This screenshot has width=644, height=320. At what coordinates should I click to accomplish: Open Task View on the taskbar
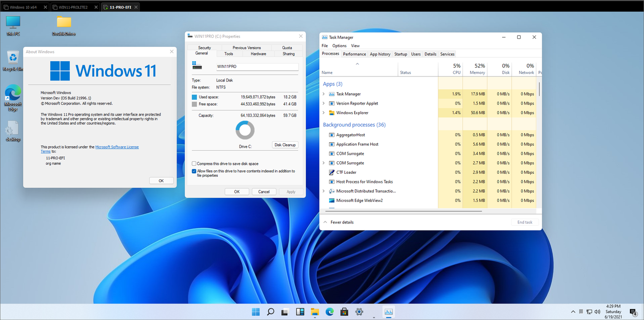pyautogui.click(x=285, y=311)
